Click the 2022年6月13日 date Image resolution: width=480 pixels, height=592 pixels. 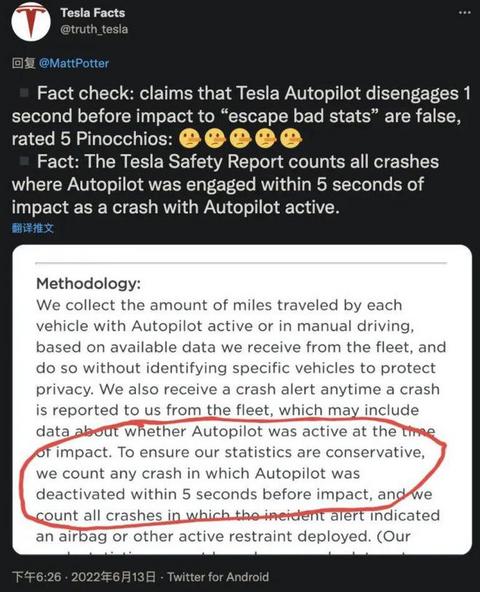click(113, 577)
